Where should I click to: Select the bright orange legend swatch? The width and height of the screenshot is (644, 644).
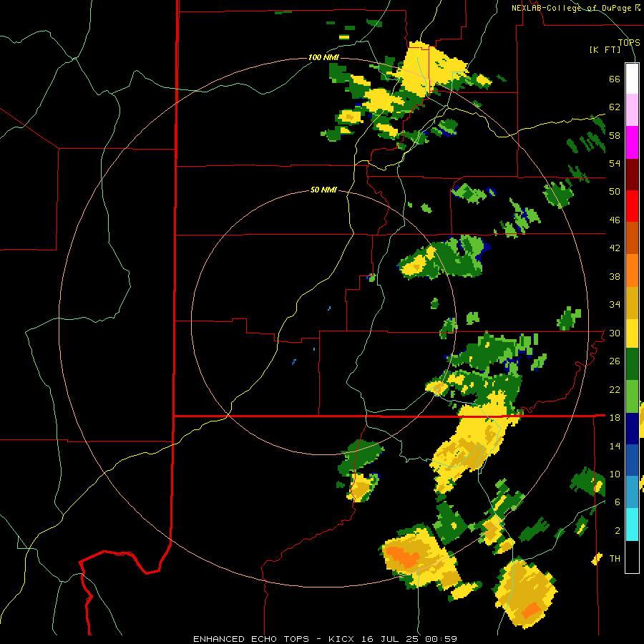632,270
